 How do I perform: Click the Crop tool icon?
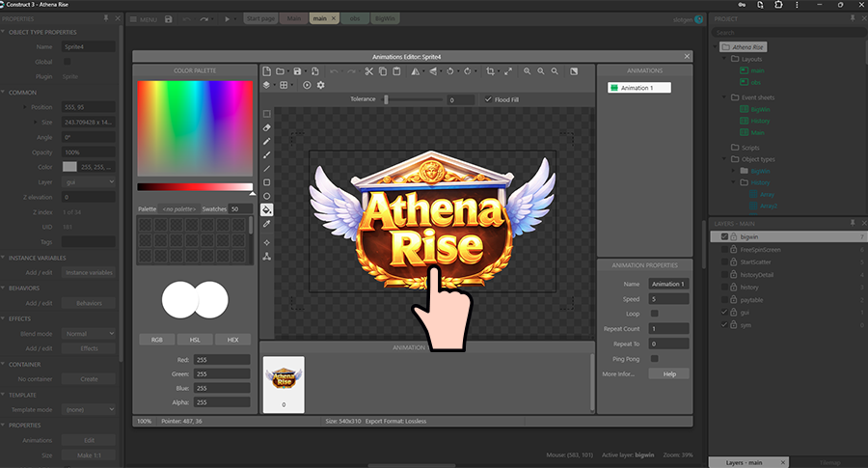[x=490, y=71]
